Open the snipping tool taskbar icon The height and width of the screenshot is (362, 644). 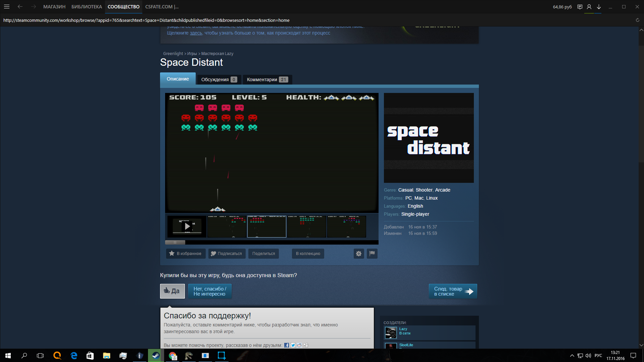(221, 356)
